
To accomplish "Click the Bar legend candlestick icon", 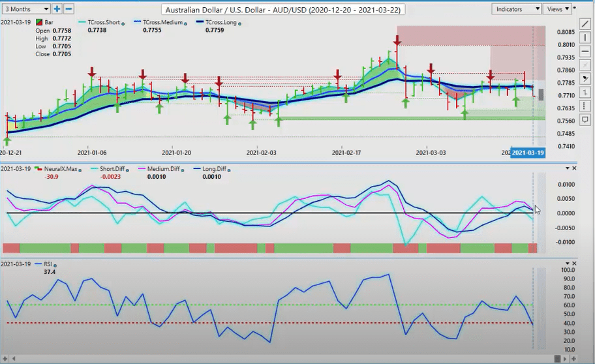I will tap(38, 22).
